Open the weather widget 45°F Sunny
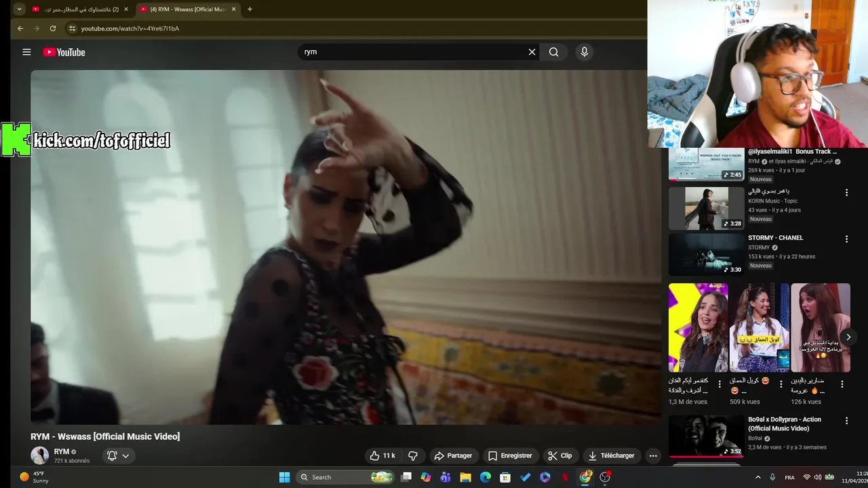The image size is (868, 488). click(x=34, y=477)
